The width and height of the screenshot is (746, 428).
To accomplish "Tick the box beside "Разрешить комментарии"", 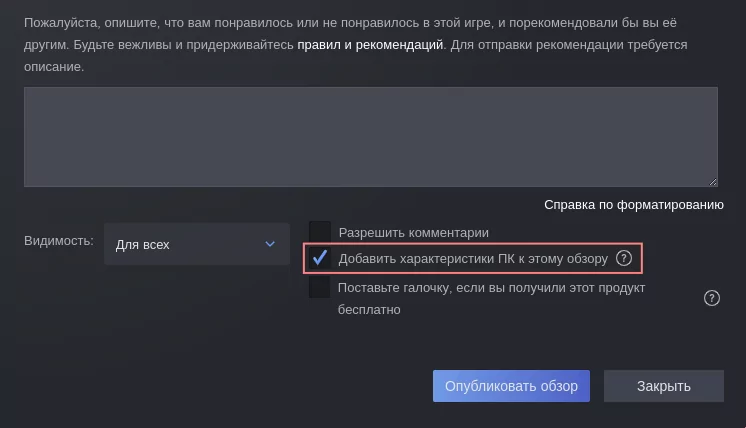I will click(x=320, y=232).
